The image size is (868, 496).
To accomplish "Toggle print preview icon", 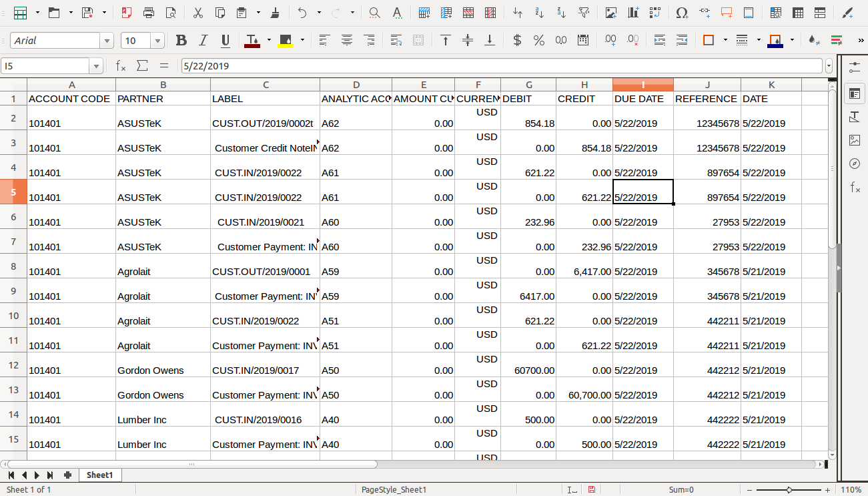I will (x=171, y=13).
